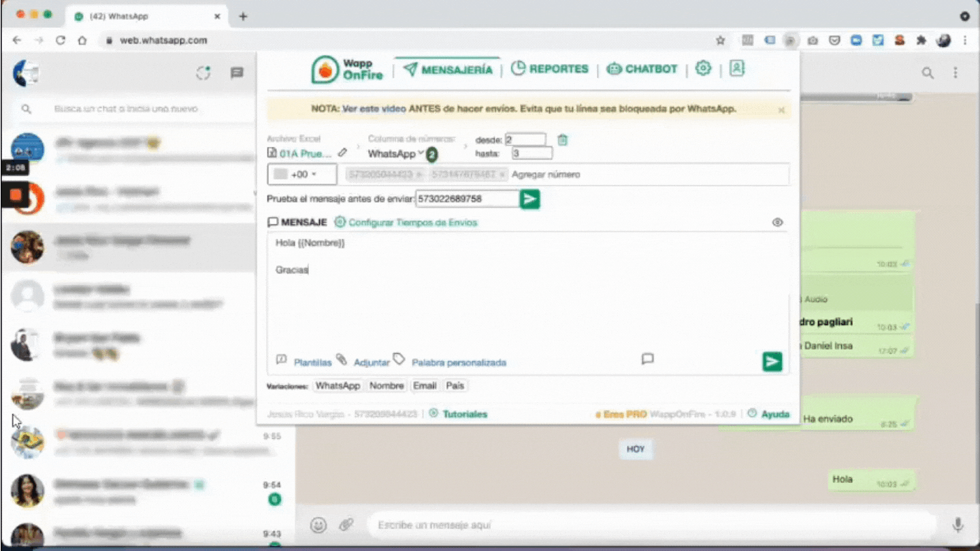980x551 pixels.
Task: Edit the Excel file with pencil icon
Action: point(342,153)
